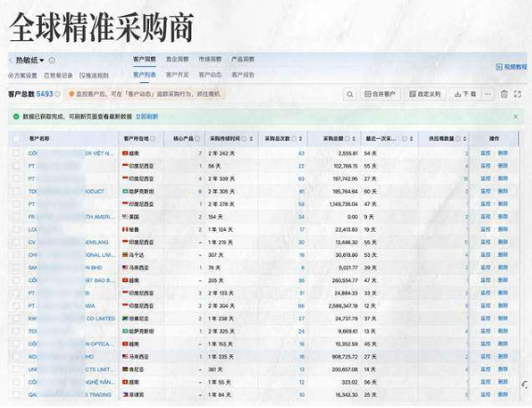The height and width of the screenshot is (408, 532).
Task: Open purchase count 34 in the 美国 row
Action: tap(301, 217)
